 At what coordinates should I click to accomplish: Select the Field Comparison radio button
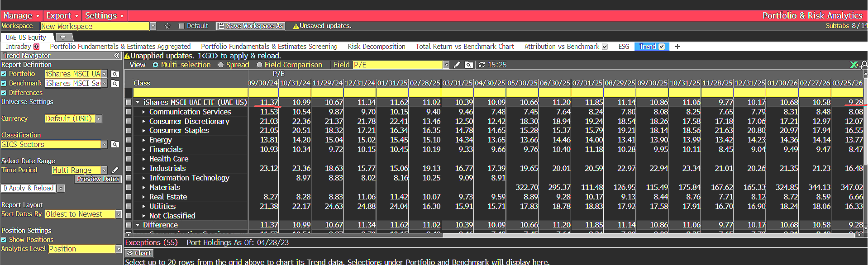(x=259, y=65)
